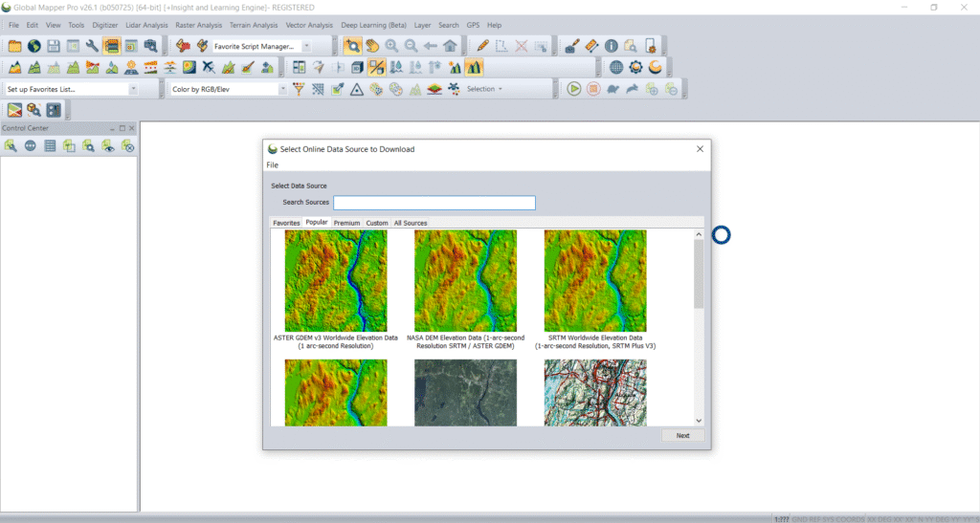Click the grid globe icon
This screenshot has height=523, width=980.
[x=616, y=67]
